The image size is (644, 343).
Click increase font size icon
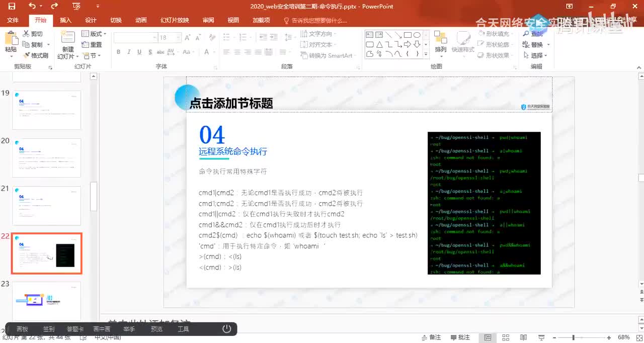pyautogui.click(x=188, y=38)
